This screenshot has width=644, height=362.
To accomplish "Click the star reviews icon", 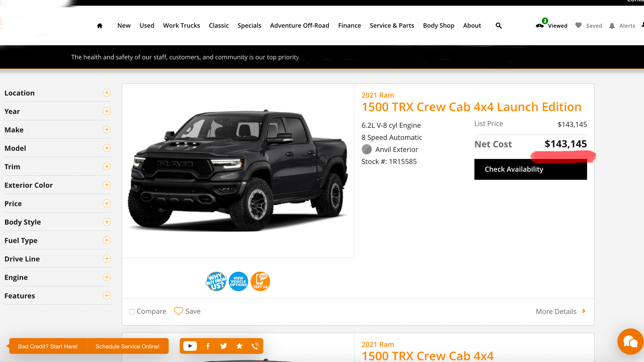I will (x=239, y=346).
